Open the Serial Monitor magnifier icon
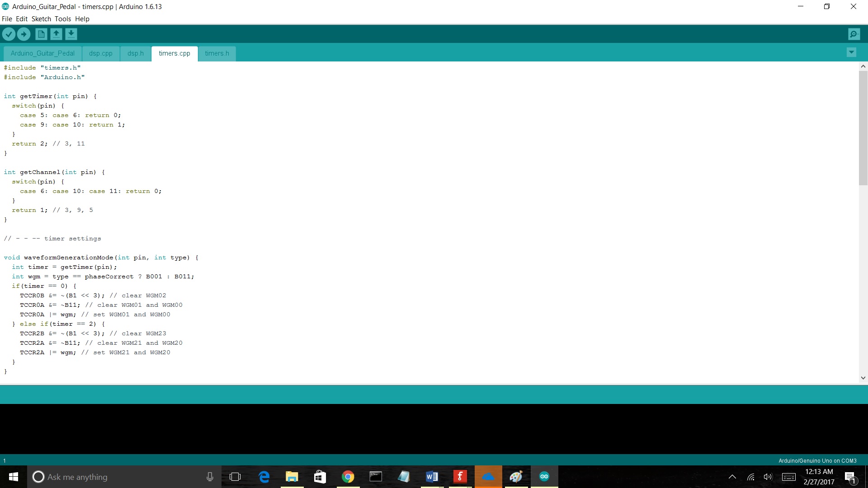This screenshot has height=488, width=868. [x=854, y=34]
